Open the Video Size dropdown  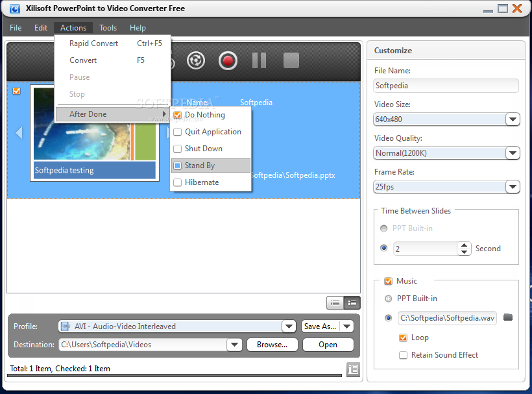(513, 119)
